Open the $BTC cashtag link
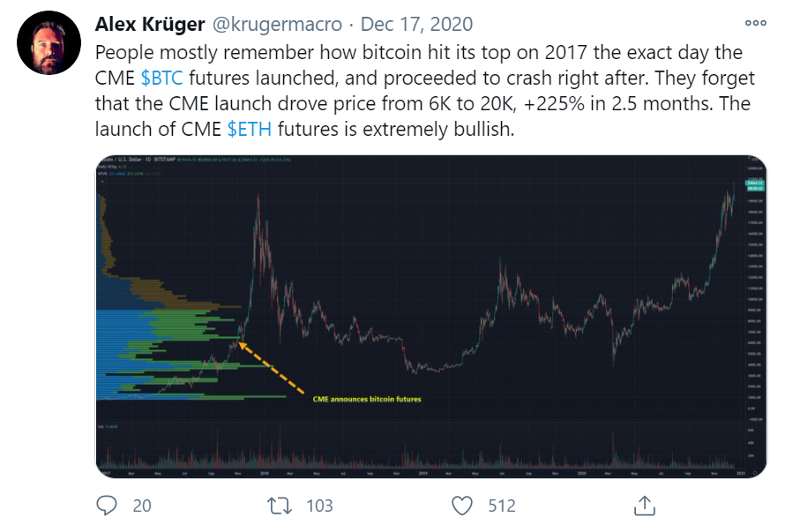This screenshot has width=785, height=532. (161, 79)
